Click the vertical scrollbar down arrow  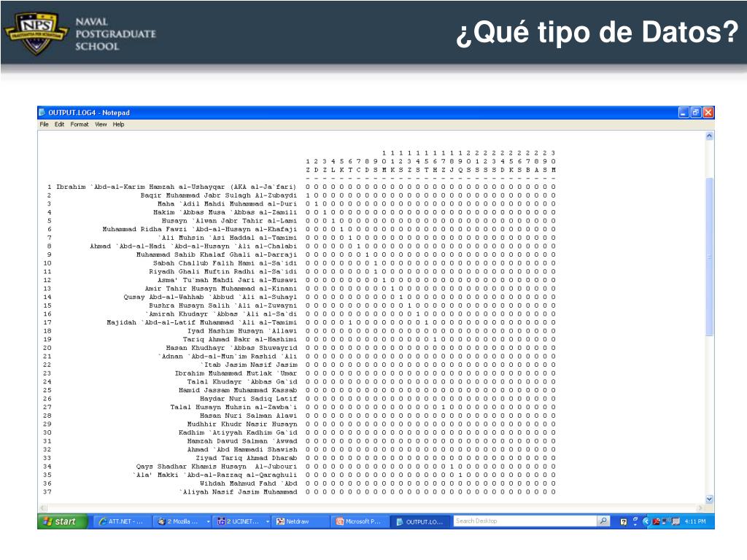pyautogui.click(x=709, y=499)
